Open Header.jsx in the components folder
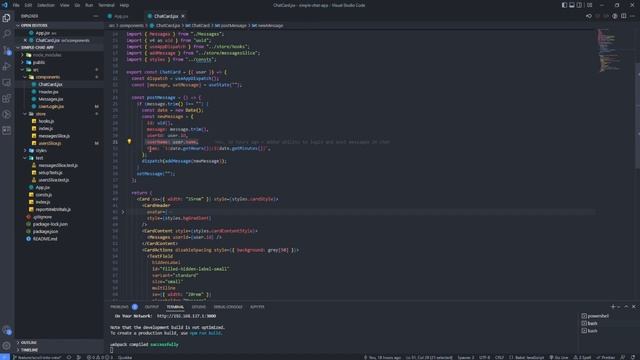Screen dimensions: 640x360 pyautogui.click(x=48, y=91)
